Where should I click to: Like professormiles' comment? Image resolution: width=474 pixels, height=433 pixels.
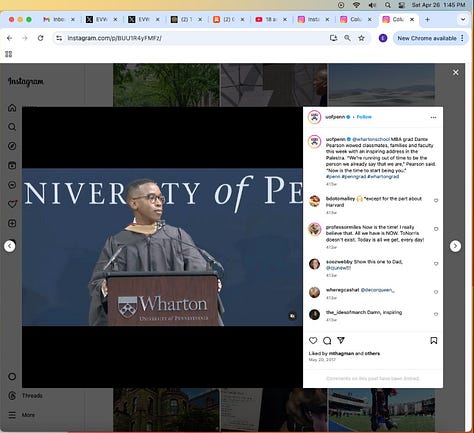(x=436, y=229)
